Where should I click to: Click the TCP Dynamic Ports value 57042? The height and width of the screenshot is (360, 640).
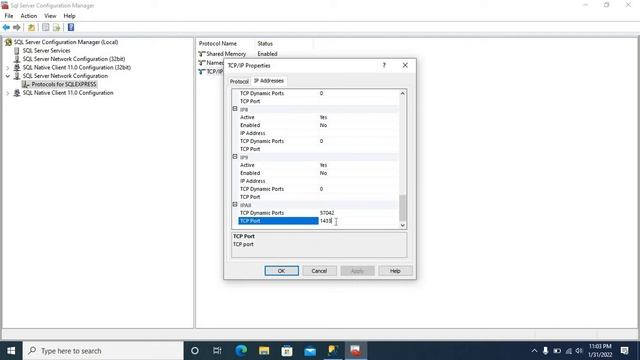[x=327, y=213]
